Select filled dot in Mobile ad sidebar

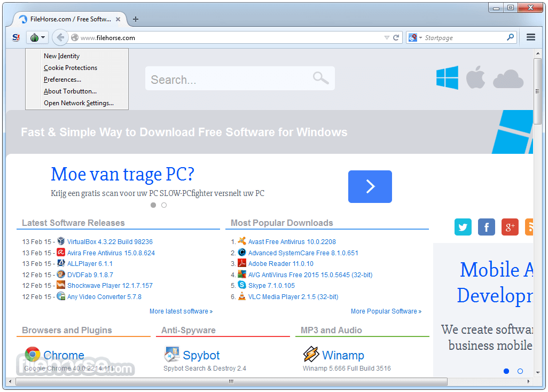click(x=506, y=371)
